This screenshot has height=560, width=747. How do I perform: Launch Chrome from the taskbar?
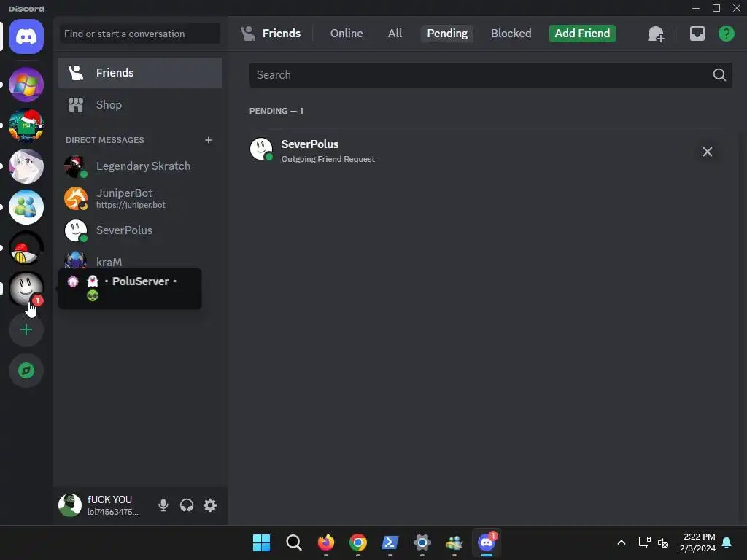pos(357,542)
